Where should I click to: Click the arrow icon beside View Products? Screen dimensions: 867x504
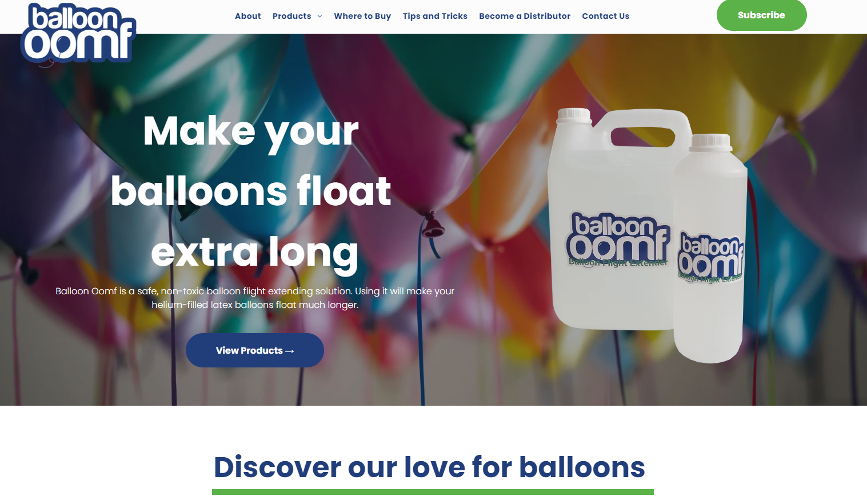pyautogui.click(x=289, y=351)
